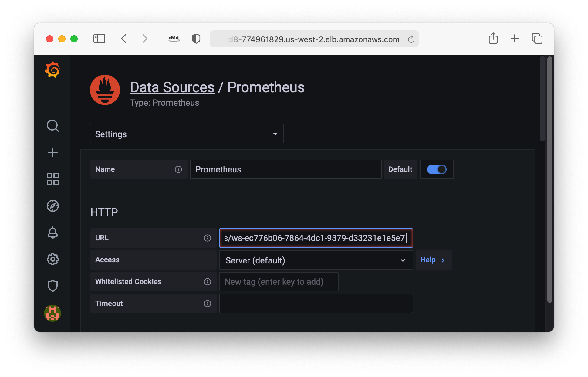Image resolution: width=588 pixels, height=377 pixels.
Task: Click the 'Type: Prometheus' subtitle text
Action: tap(164, 103)
